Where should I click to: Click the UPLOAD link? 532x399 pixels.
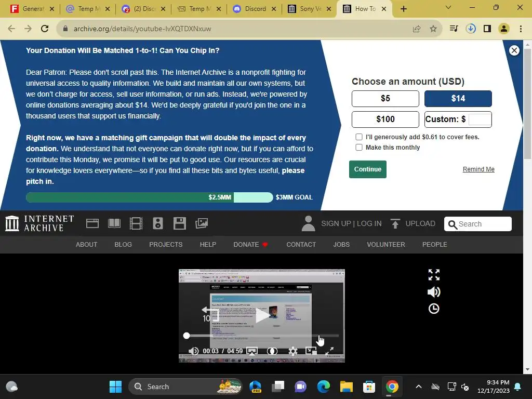[420, 223]
